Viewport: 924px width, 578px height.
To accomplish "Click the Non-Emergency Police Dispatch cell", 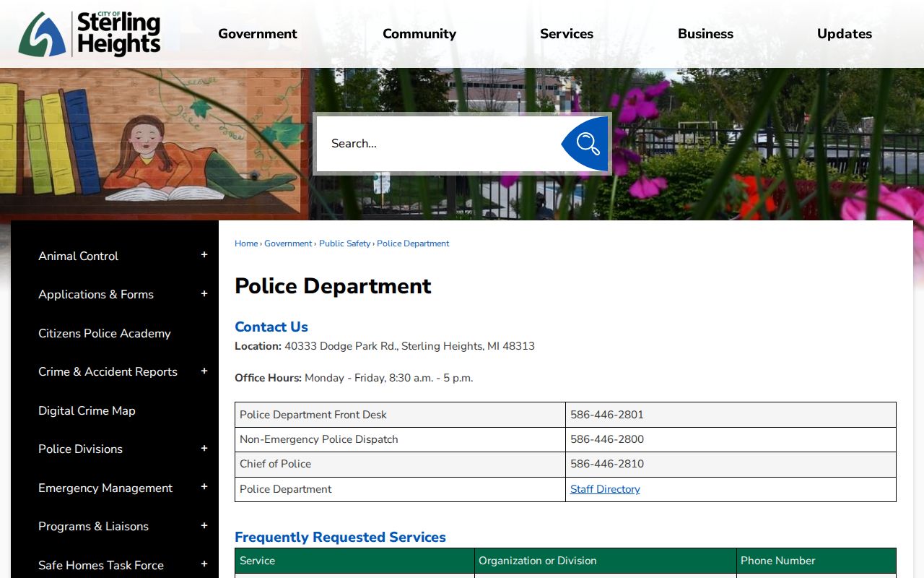I will click(400, 439).
